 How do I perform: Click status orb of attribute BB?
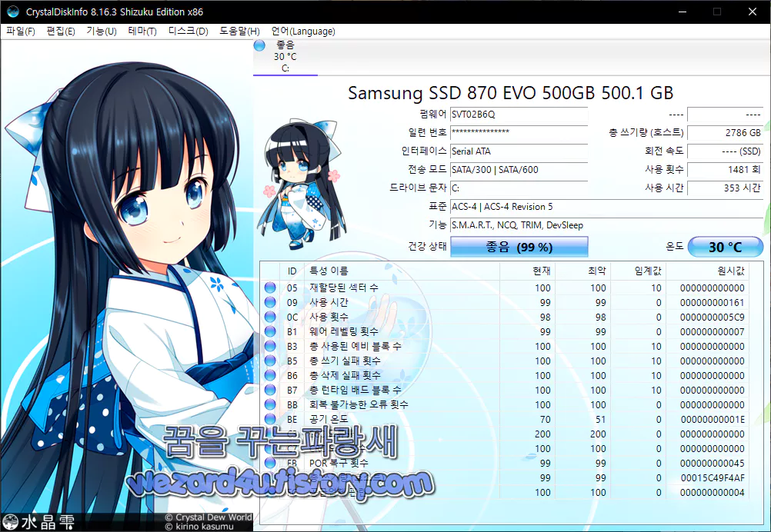[x=270, y=404]
